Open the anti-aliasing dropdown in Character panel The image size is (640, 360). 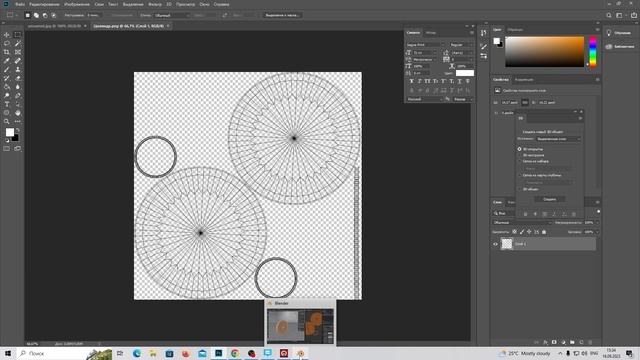point(463,99)
